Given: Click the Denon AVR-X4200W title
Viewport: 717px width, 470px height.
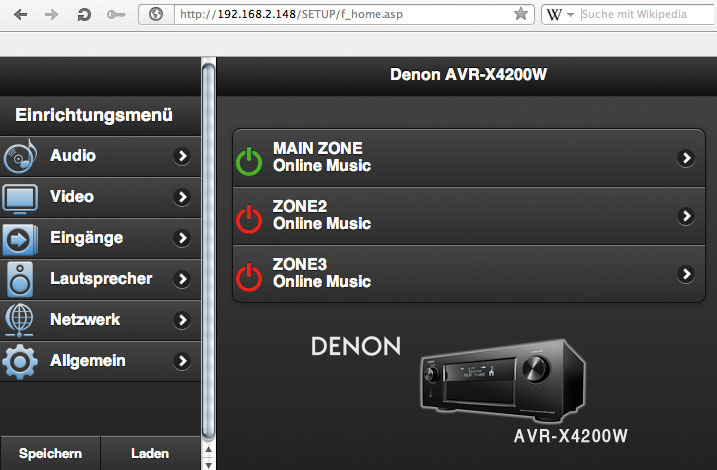Looking at the screenshot, I should 468,75.
